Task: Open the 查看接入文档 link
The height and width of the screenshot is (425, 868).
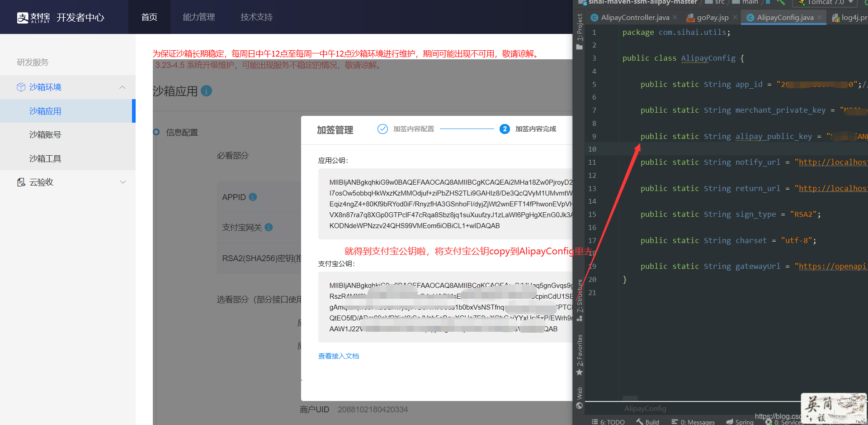Action: point(339,356)
